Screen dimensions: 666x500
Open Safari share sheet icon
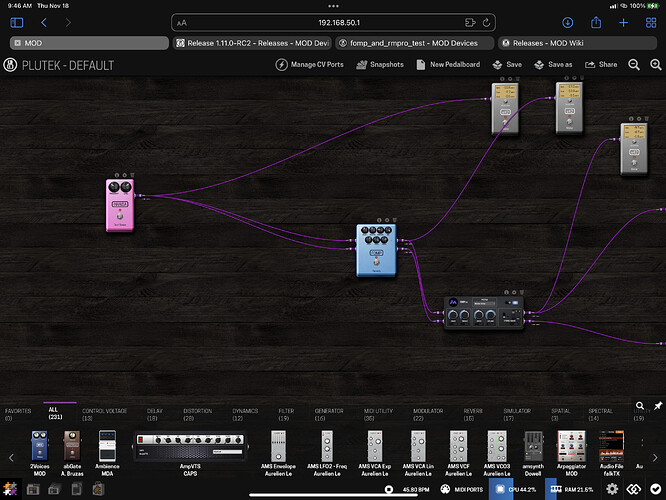(x=596, y=22)
